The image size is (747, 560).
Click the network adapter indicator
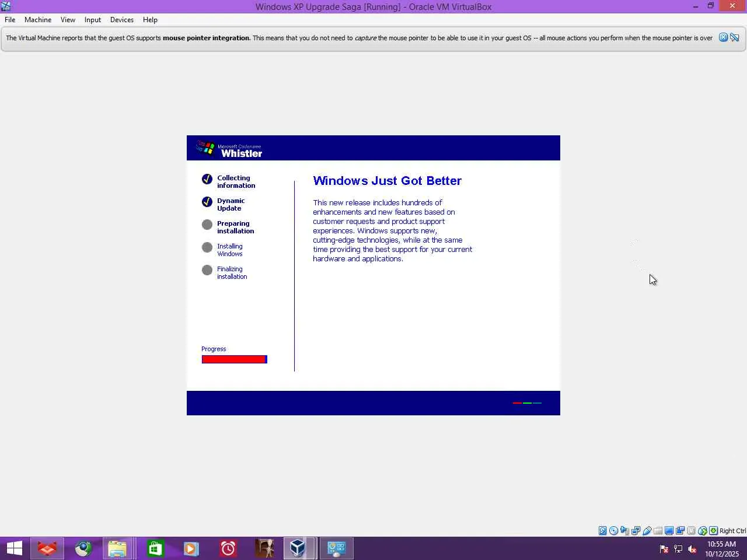pos(636,531)
